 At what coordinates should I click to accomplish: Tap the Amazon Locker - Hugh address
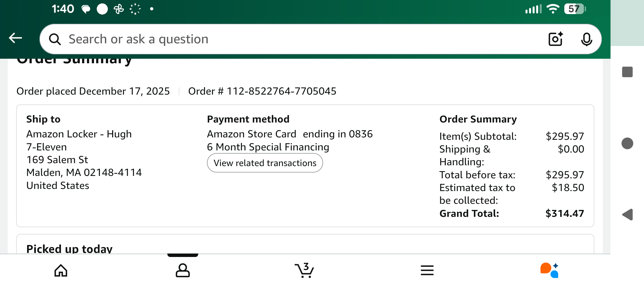(79, 134)
